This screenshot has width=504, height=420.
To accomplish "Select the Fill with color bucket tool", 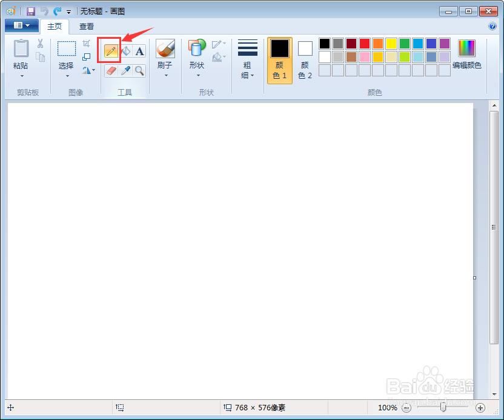I will click(x=125, y=51).
